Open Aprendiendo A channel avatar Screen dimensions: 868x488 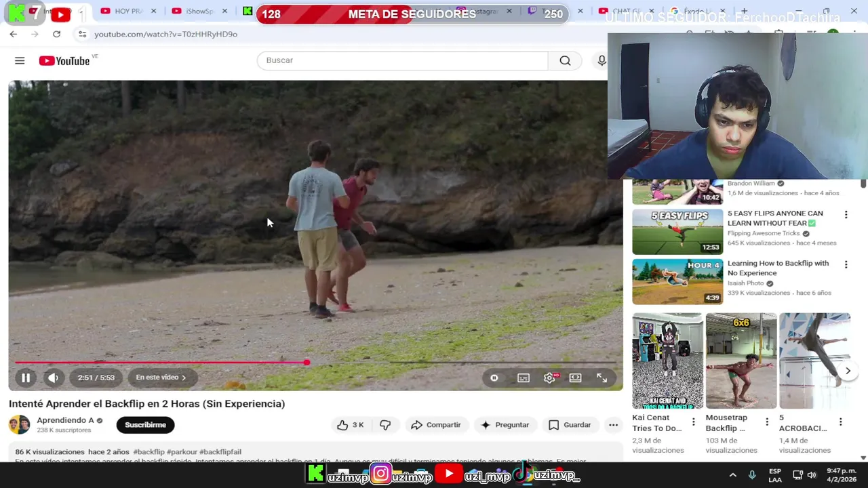[x=19, y=425]
